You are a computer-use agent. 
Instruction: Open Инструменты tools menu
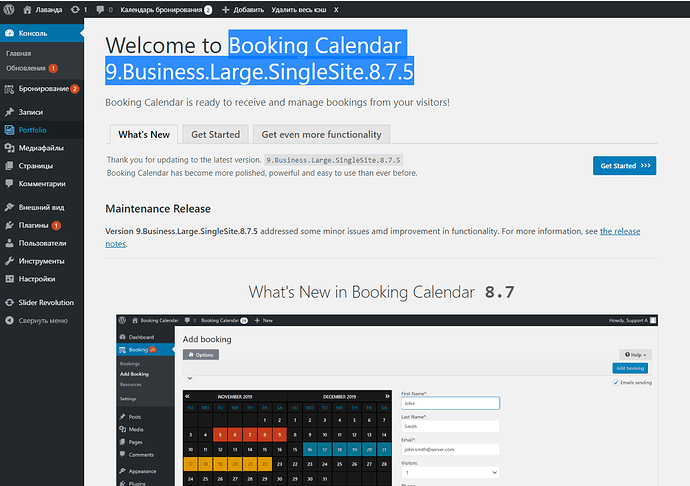tap(42, 261)
